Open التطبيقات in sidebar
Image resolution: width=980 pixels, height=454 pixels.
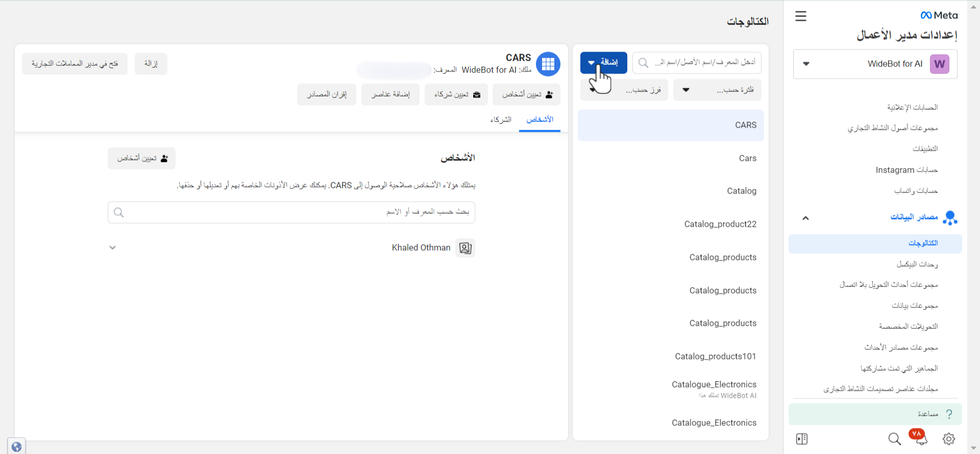coord(925,149)
